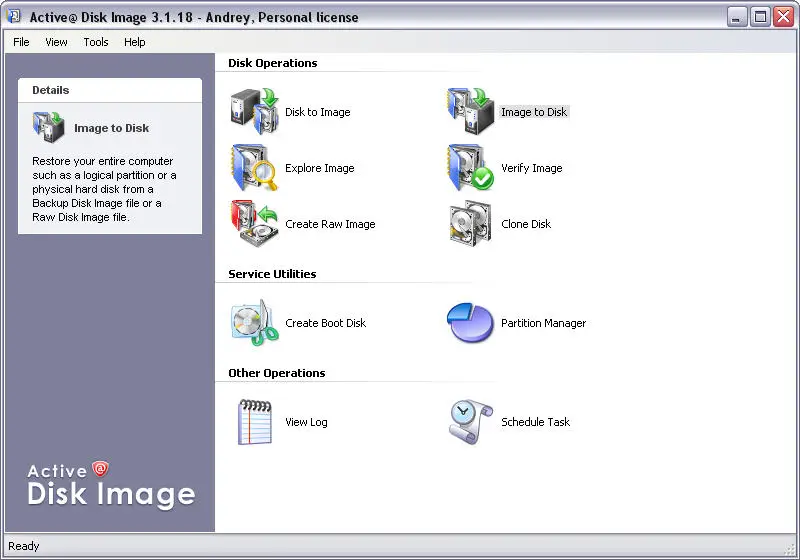
Task: Click the Verify Image checkmark icon
Action: (x=470, y=168)
